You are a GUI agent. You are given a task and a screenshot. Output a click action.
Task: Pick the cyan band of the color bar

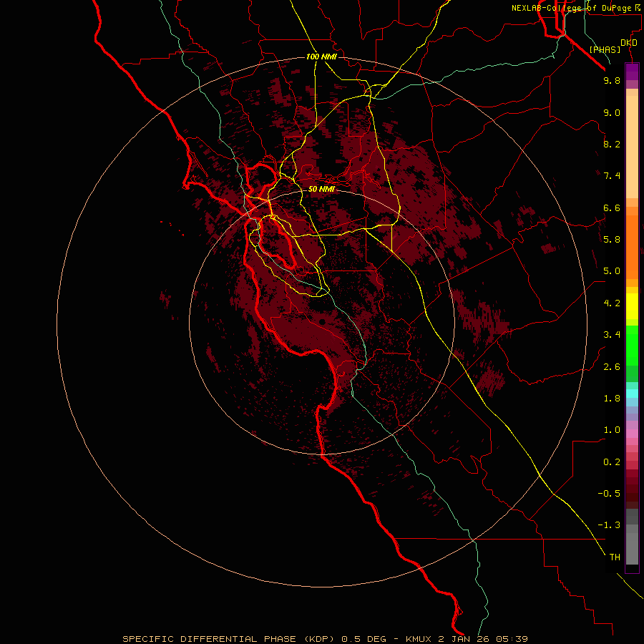(x=632, y=394)
